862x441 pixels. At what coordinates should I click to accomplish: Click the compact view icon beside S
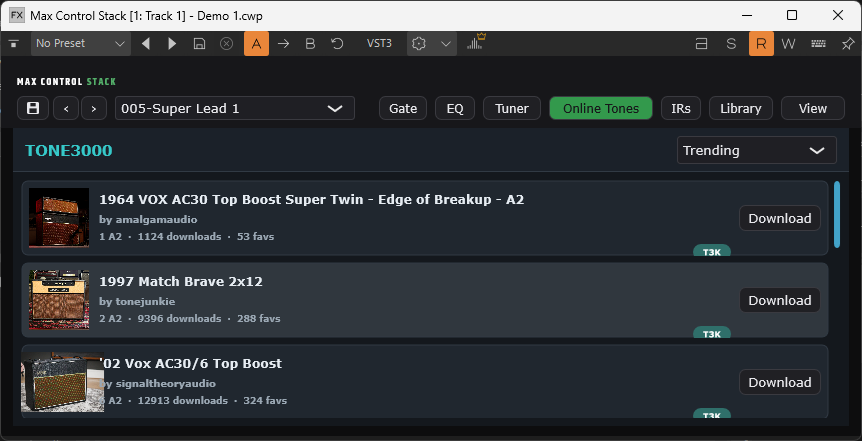pos(701,43)
